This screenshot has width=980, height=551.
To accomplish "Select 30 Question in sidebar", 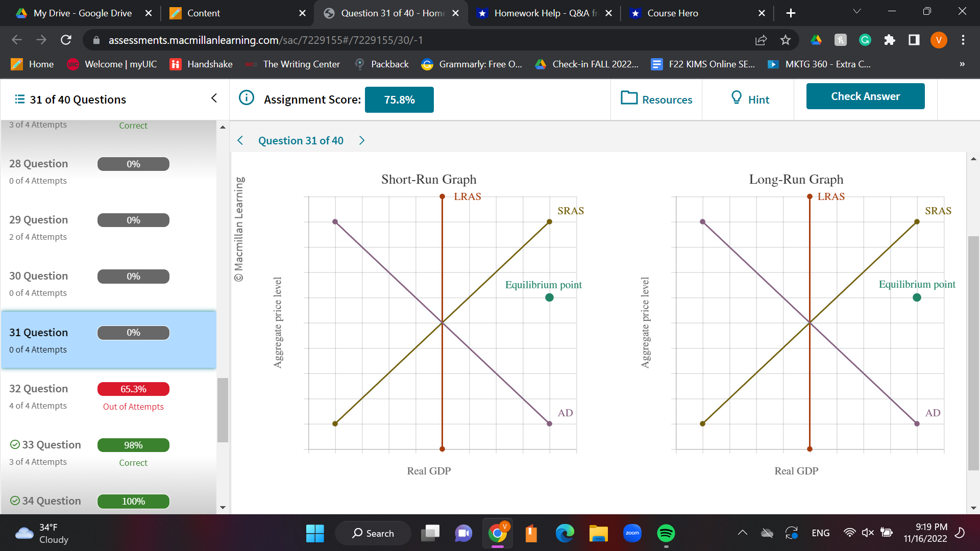I will click(x=39, y=276).
